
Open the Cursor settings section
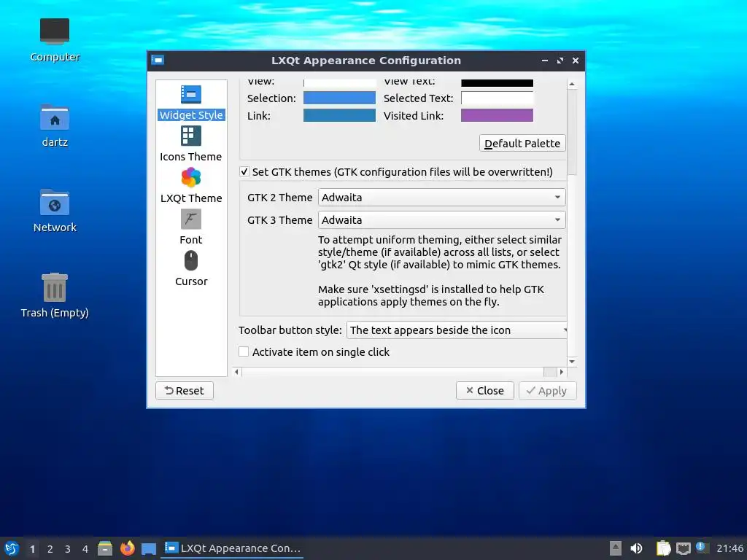point(191,268)
